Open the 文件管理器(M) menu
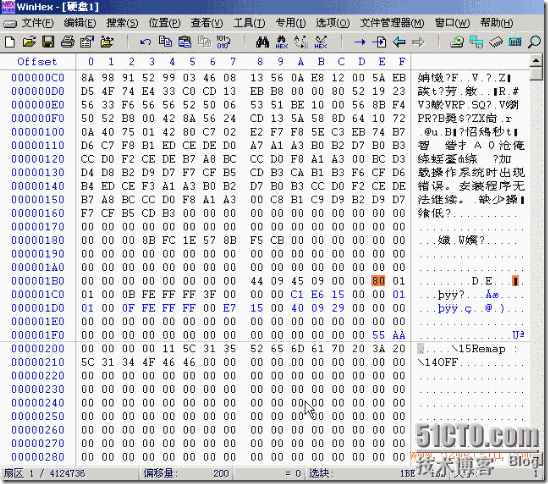This screenshot has width=548, height=484. [392, 23]
